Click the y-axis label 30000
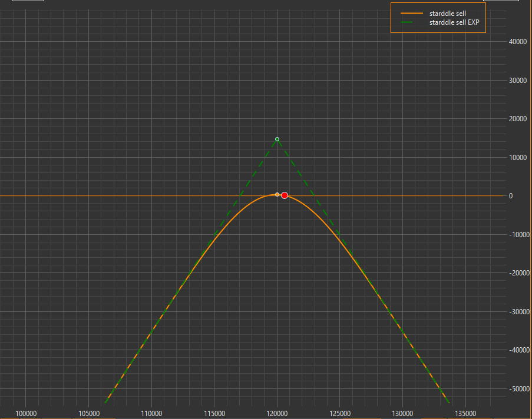Viewport: 532px width, 419px height. click(x=518, y=81)
